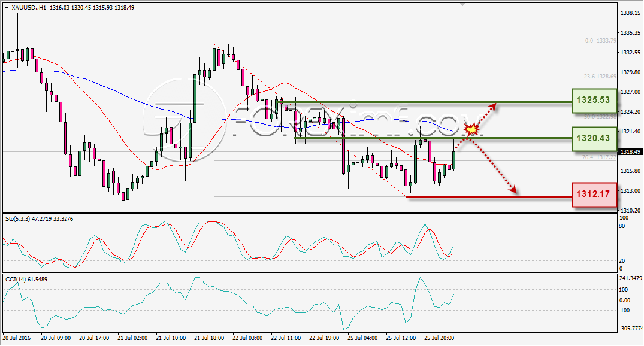644x346 pixels.
Task: Click the red 1312.17 price label
Action: 594,194
